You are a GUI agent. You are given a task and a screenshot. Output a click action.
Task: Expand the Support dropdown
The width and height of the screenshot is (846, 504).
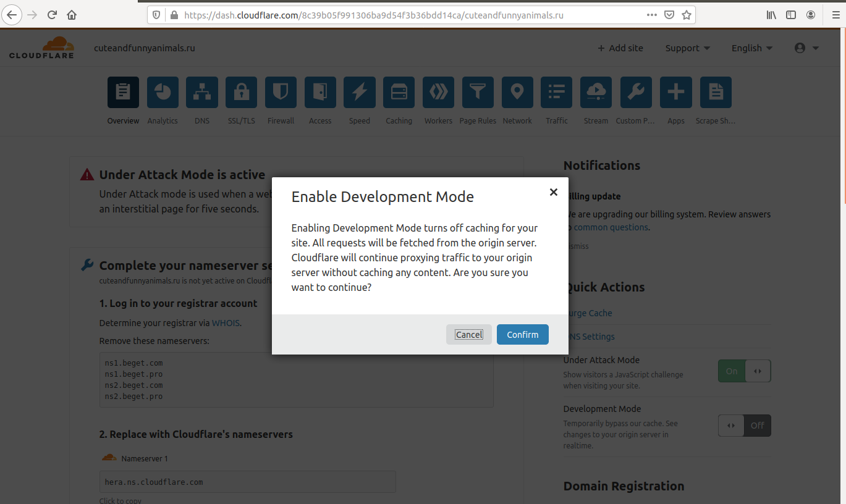[x=687, y=48]
